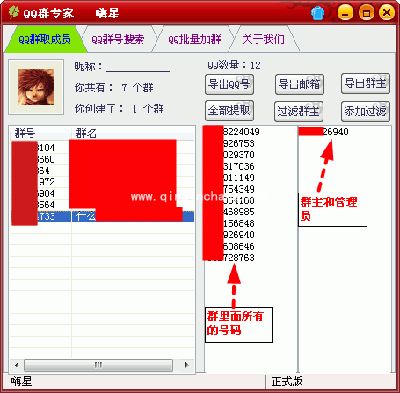Viewport: 400px width, 393px height.
Task: Click the group list scrollbar left arrow
Action: (16, 365)
